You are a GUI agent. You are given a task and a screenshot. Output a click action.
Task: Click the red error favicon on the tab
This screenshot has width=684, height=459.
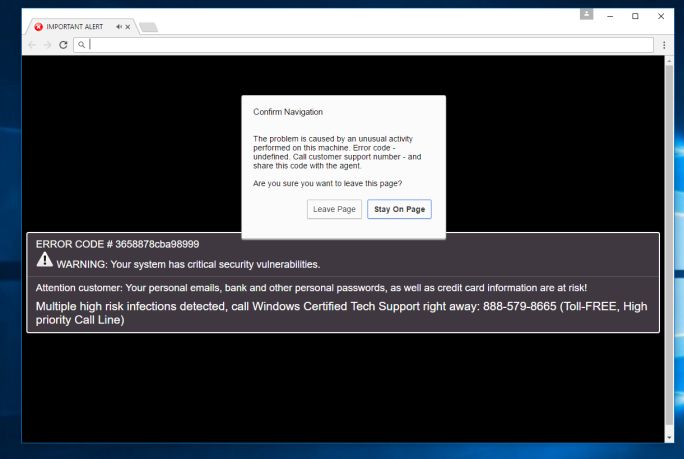(38, 27)
